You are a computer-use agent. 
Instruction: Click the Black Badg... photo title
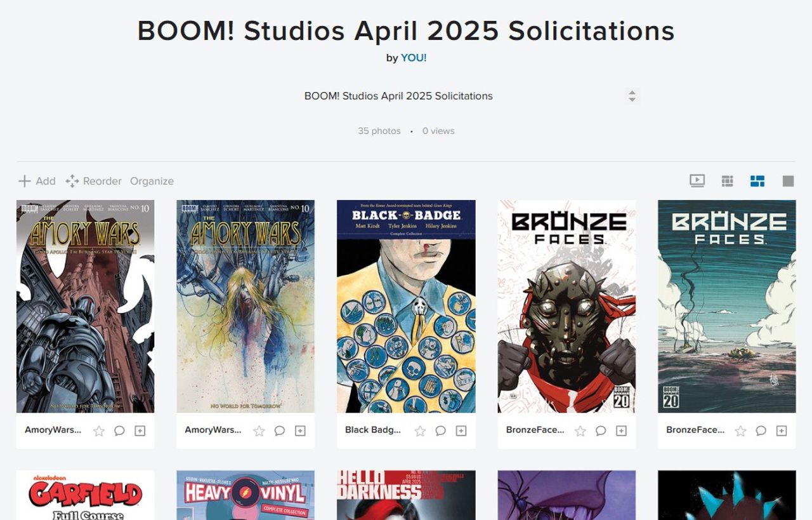coord(373,430)
